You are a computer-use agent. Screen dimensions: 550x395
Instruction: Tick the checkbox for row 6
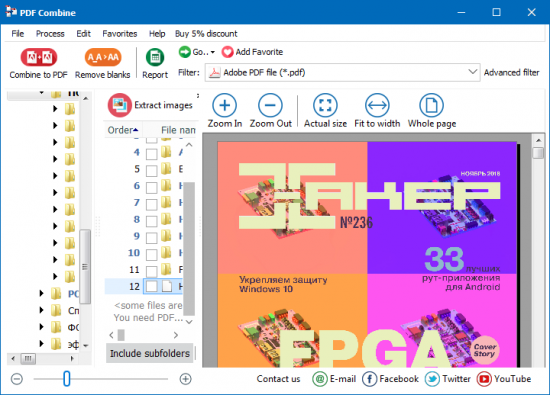pos(152,188)
